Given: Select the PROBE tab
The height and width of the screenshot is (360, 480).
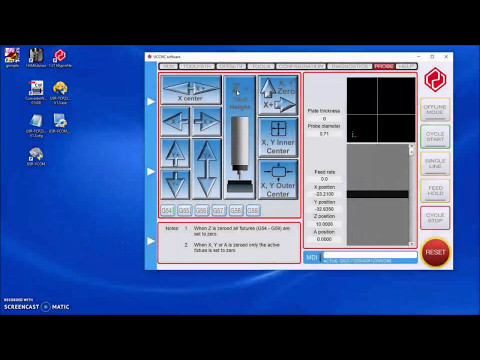Looking at the screenshot, I should pyautogui.click(x=384, y=66).
